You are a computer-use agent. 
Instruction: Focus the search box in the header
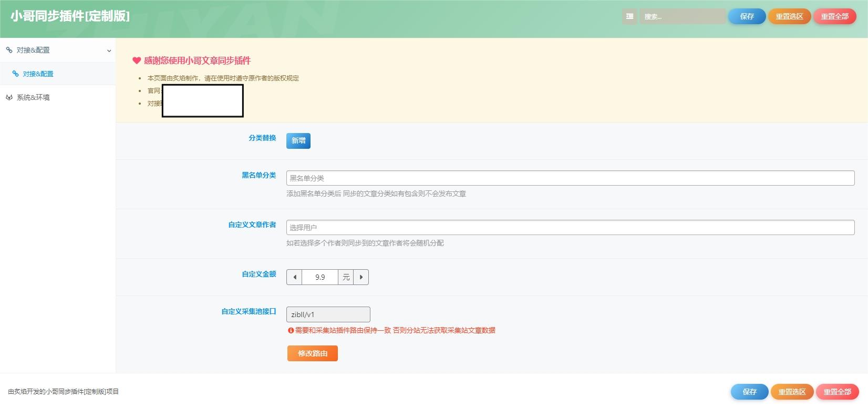682,16
